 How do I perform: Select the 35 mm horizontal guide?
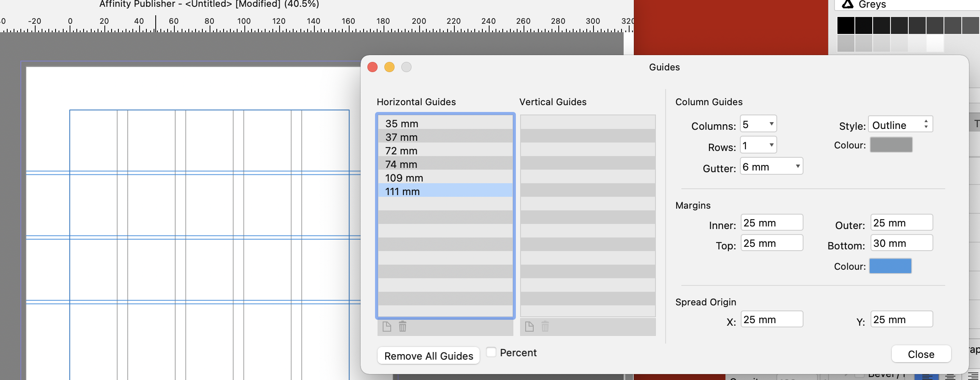[445, 123]
